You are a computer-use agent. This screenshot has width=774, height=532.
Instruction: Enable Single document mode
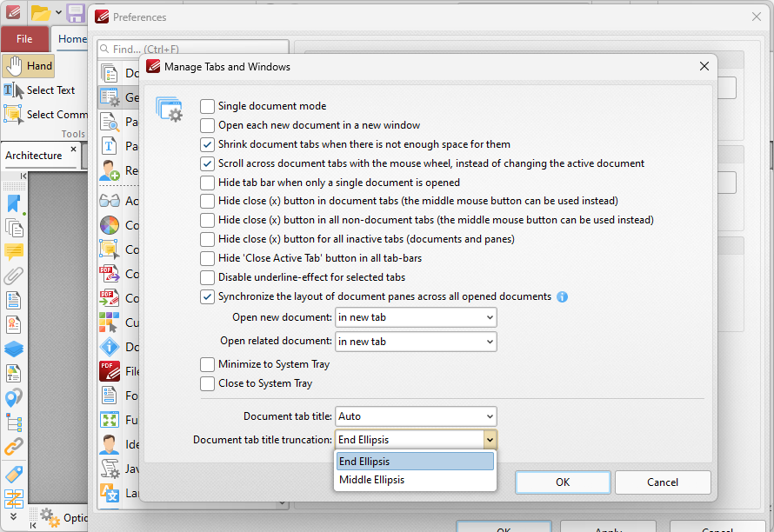207,105
